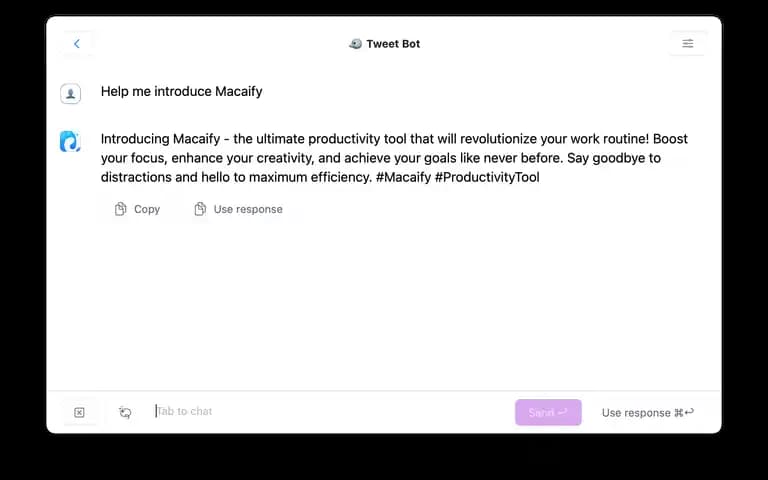Screen dimensions: 768x480
Task: Click the Tweet Bot emoji icon in title
Action: pos(356,44)
